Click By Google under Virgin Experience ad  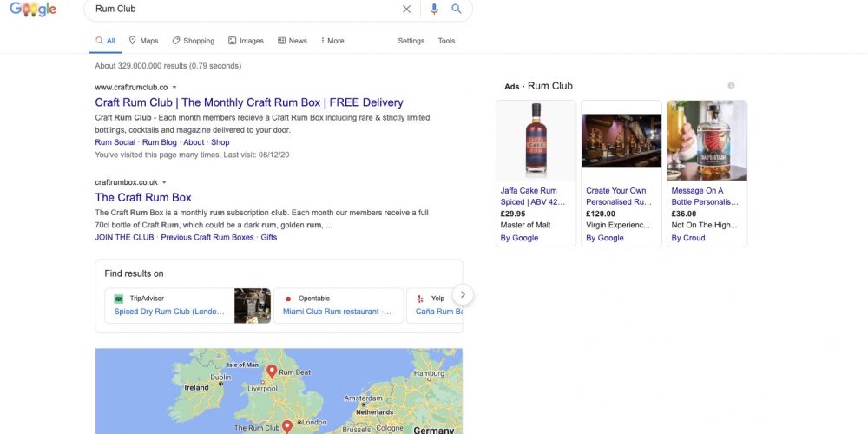[x=604, y=238]
